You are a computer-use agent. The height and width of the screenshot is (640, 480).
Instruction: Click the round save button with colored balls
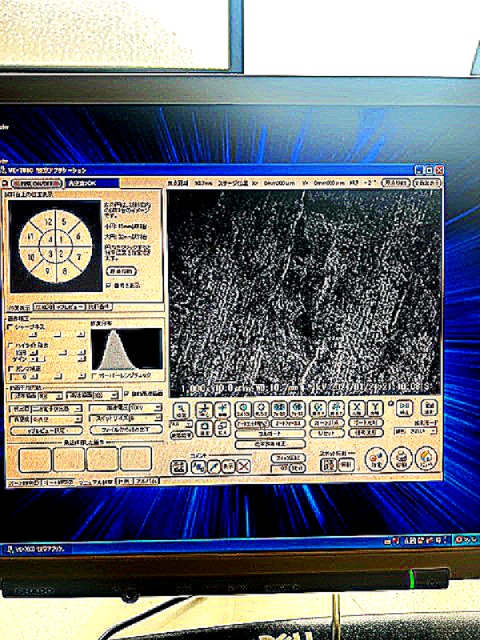point(376,458)
